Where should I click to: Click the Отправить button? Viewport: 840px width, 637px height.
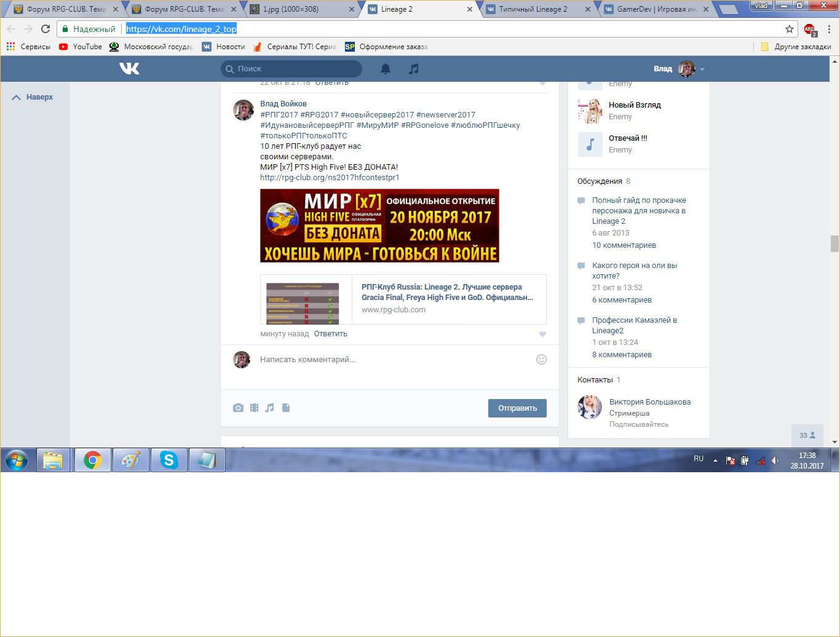coord(517,408)
